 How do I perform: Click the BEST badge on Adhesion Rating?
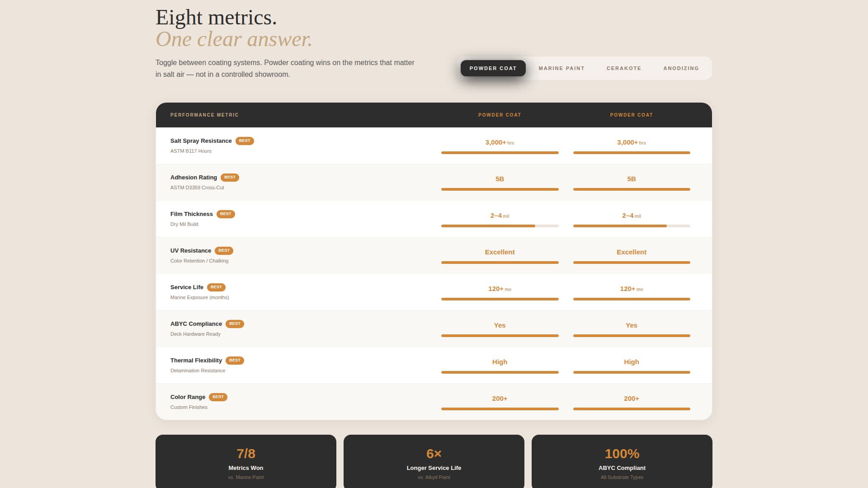(230, 177)
